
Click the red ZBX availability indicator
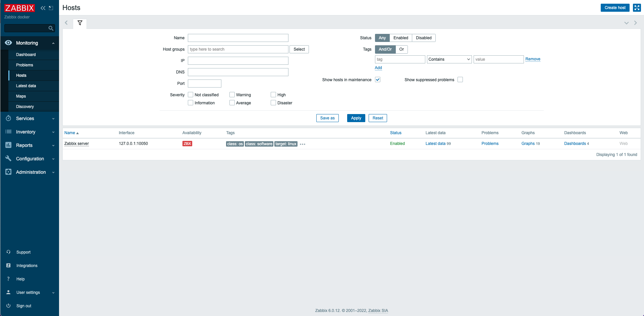[x=187, y=144]
